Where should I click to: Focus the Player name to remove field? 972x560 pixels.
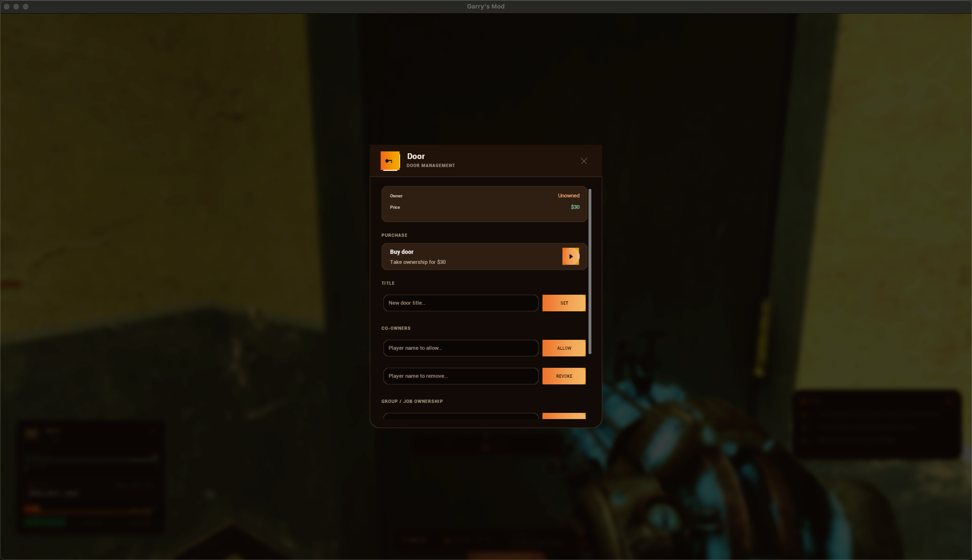[460, 376]
